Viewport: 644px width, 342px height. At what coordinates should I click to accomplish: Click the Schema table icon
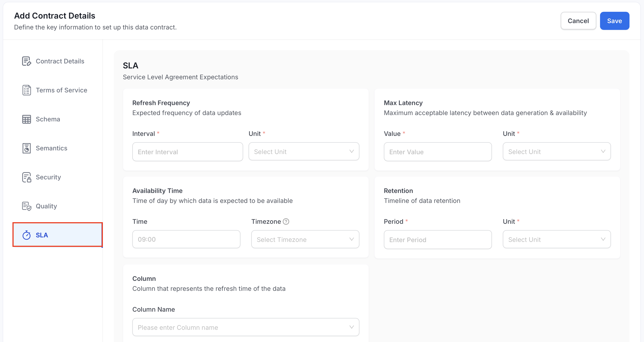[x=27, y=119]
